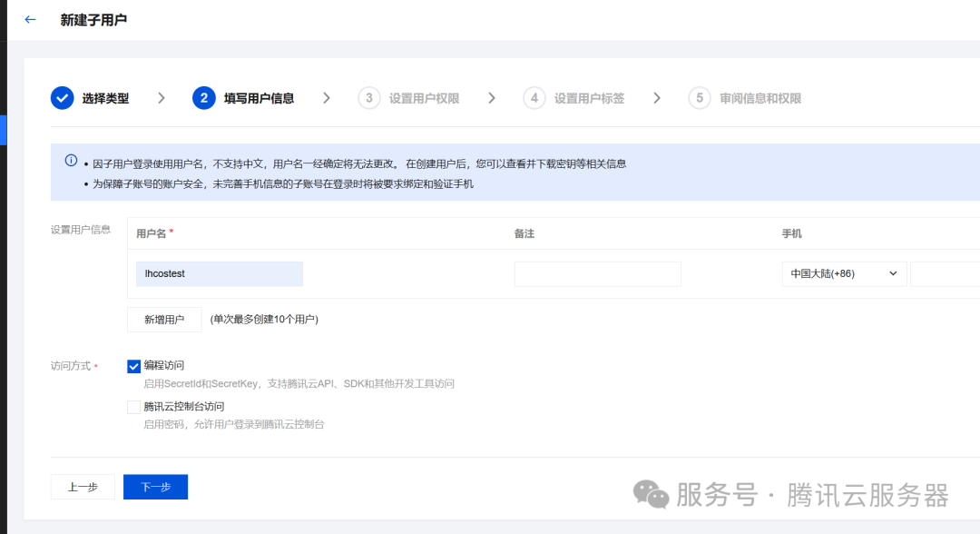Go back using the left arrow icon
The width and height of the screenshot is (980, 534).
(30, 20)
